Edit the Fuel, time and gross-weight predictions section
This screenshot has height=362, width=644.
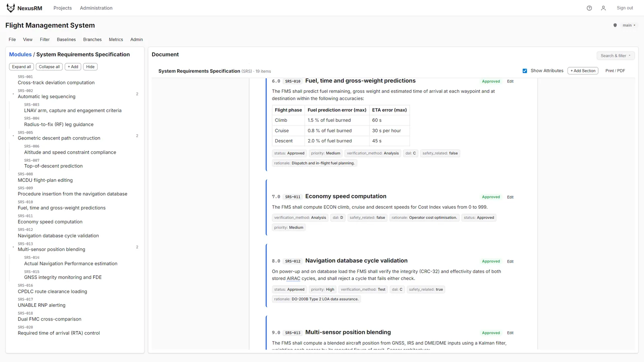point(510,81)
